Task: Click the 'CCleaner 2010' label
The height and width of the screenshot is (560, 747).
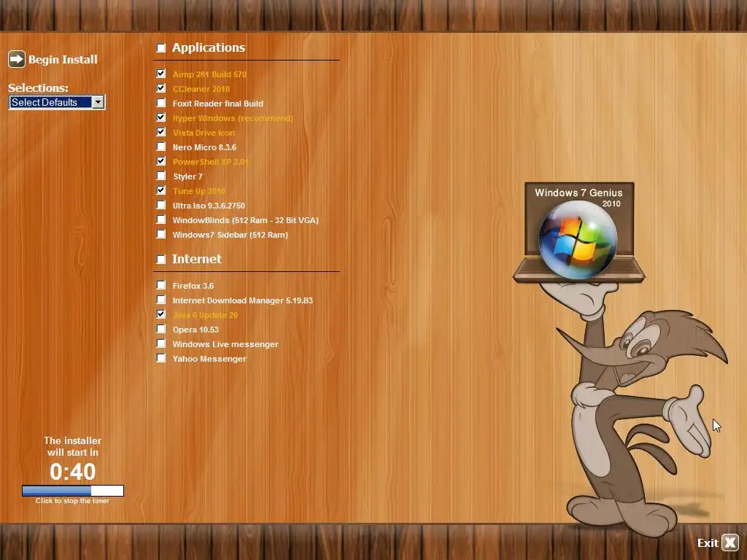Action: [201, 89]
